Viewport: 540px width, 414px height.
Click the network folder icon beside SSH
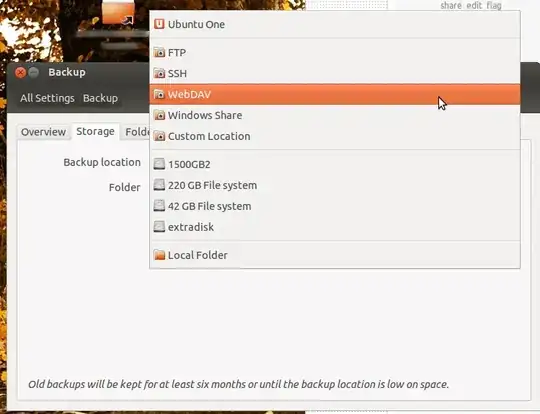[x=159, y=73]
